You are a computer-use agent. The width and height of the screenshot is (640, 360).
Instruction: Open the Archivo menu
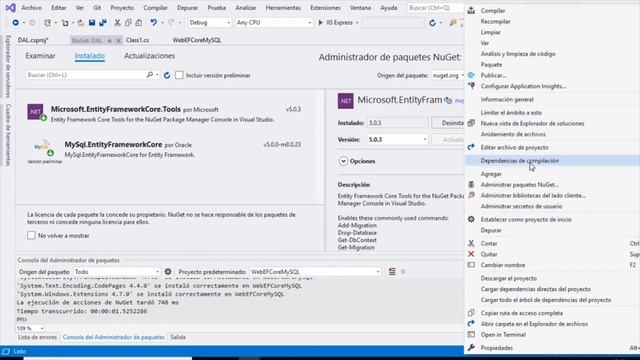[31, 8]
